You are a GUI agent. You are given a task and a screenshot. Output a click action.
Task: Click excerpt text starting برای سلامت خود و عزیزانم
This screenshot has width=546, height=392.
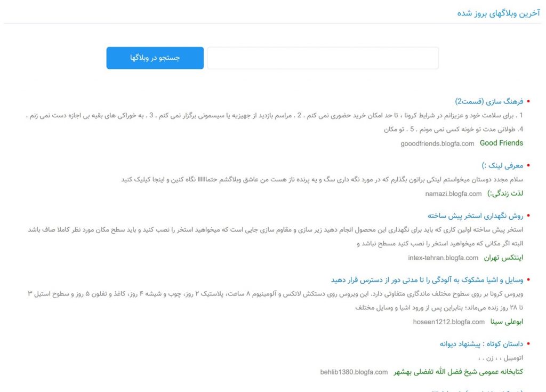coord(275,122)
